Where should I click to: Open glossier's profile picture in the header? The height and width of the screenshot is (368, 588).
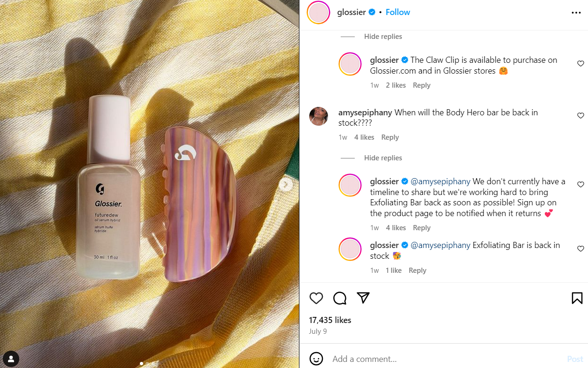point(318,13)
